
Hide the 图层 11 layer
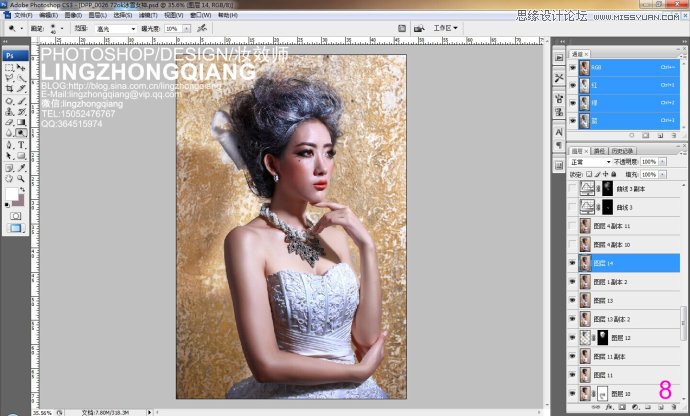point(573,375)
